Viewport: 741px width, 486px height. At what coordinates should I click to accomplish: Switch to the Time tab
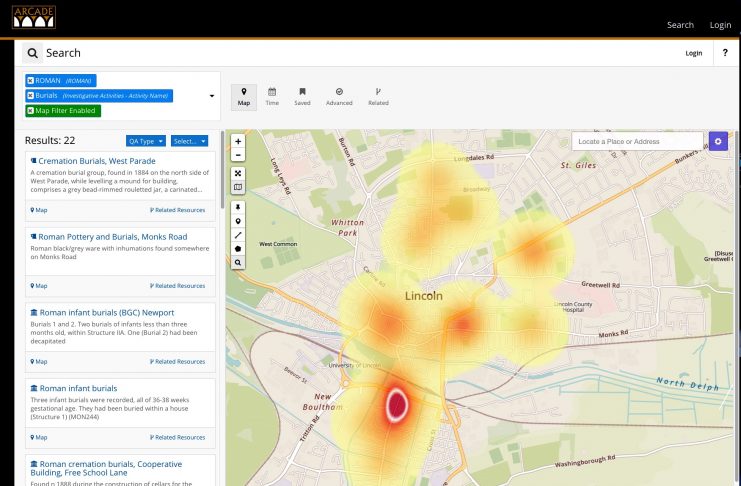click(x=272, y=96)
